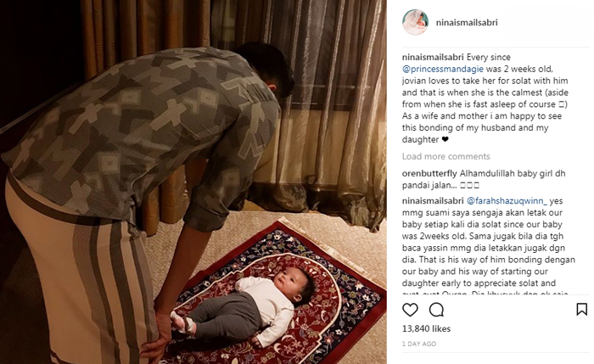The height and width of the screenshot is (364, 594).
Task: Open 1 DAY AGO timestamp link
Action: point(419,344)
